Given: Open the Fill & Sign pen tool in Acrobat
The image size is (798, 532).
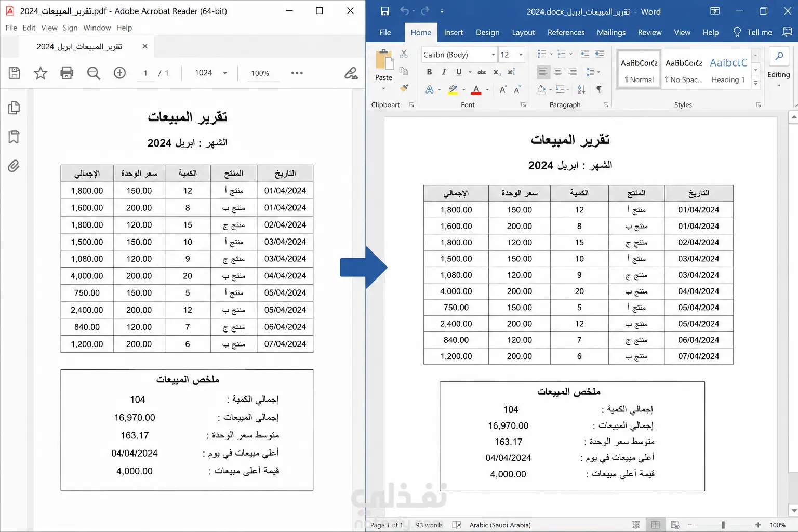Looking at the screenshot, I should tap(351, 73).
